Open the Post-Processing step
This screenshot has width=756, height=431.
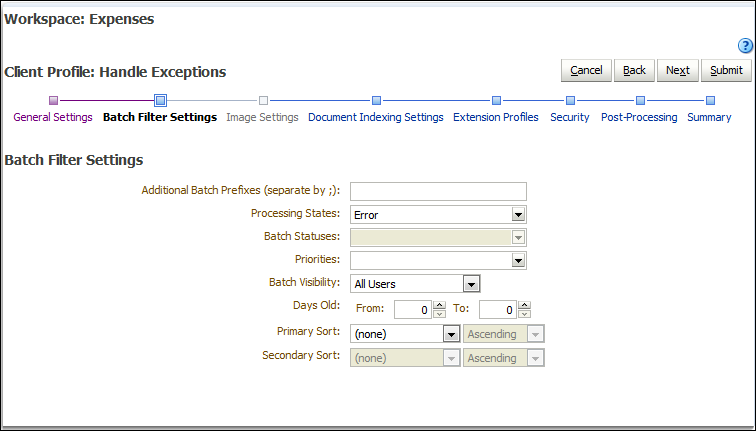point(639,117)
